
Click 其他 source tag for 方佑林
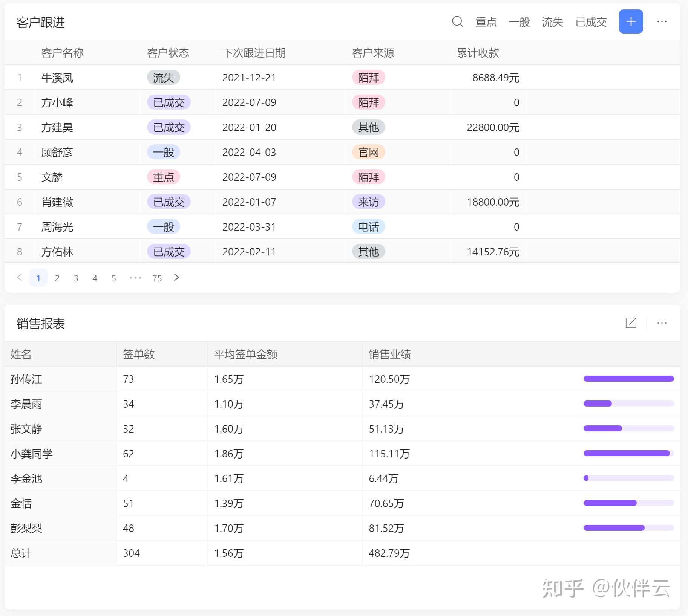[369, 252]
